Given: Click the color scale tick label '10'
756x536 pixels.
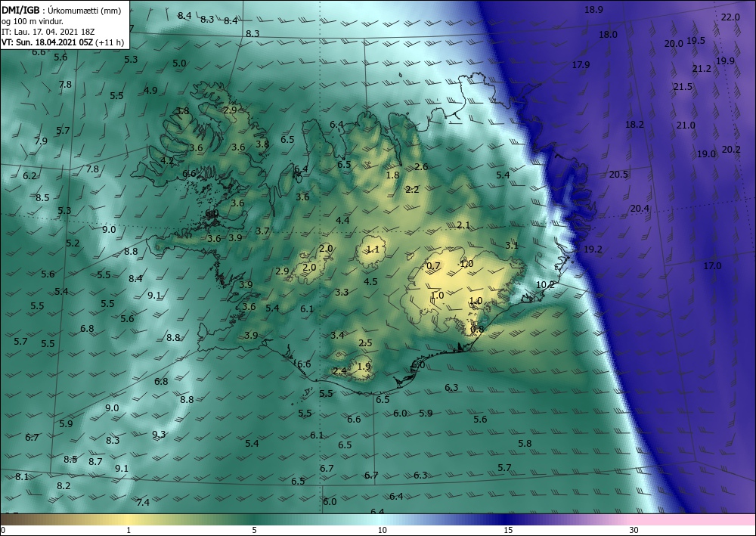Looking at the screenshot, I should point(382,530).
